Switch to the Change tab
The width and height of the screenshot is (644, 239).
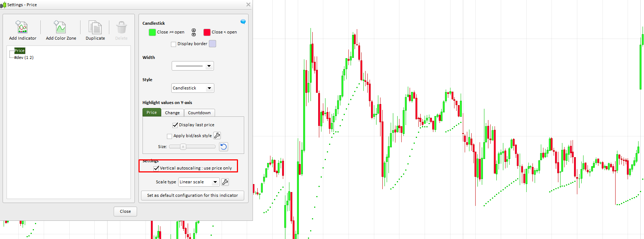click(x=172, y=113)
